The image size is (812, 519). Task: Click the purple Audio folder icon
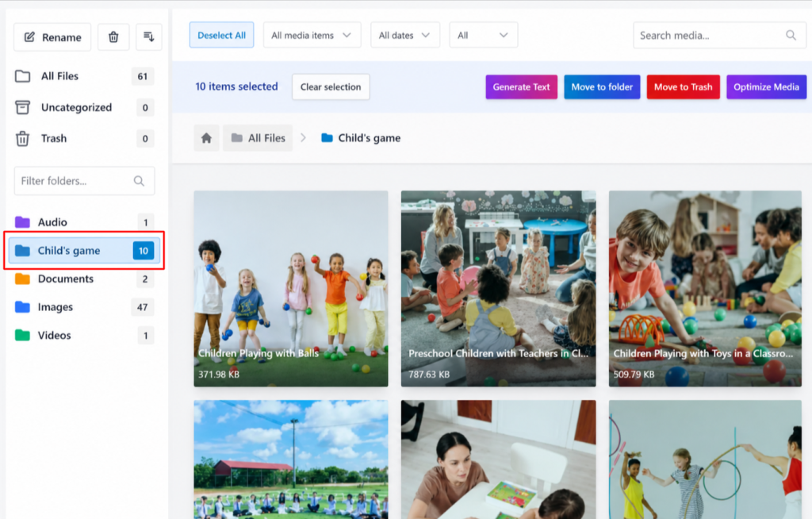[x=22, y=222]
